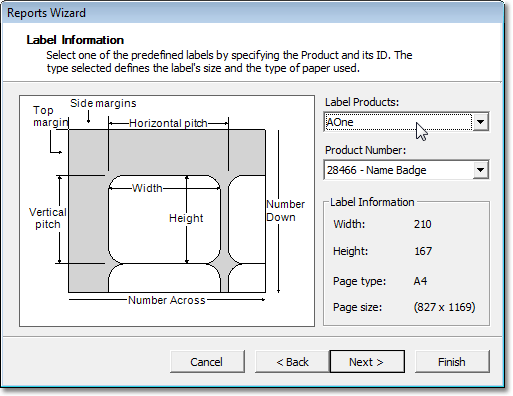
Task: Click the Page type value A4
Action: pos(420,281)
